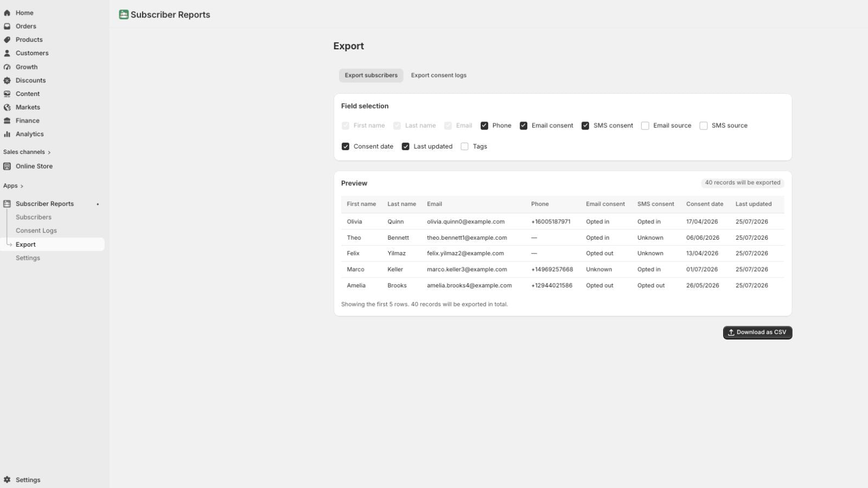Click the 'Showing the first 5 rows' note
868x488 pixels.
point(424,305)
